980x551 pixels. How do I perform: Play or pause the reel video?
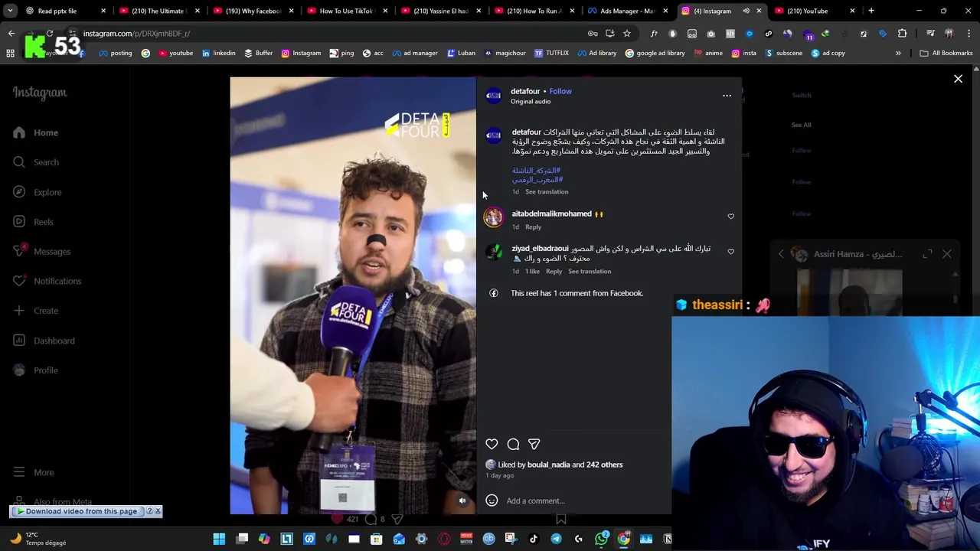point(353,295)
